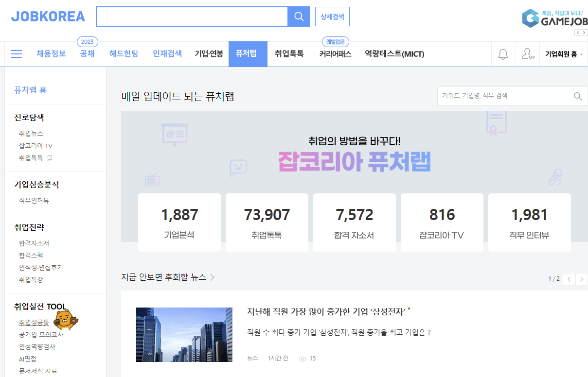
Task: Click the news article thumbnail image
Action: [x=184, y=335]
